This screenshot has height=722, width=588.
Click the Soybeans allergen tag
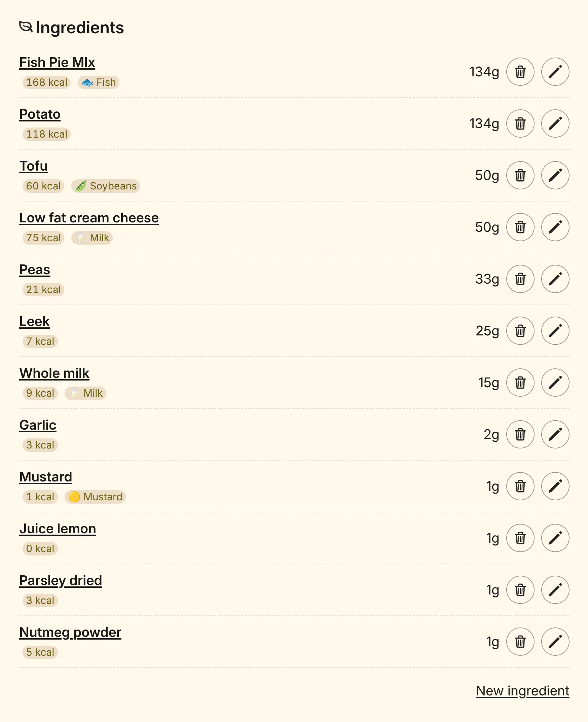coord(106,186)
